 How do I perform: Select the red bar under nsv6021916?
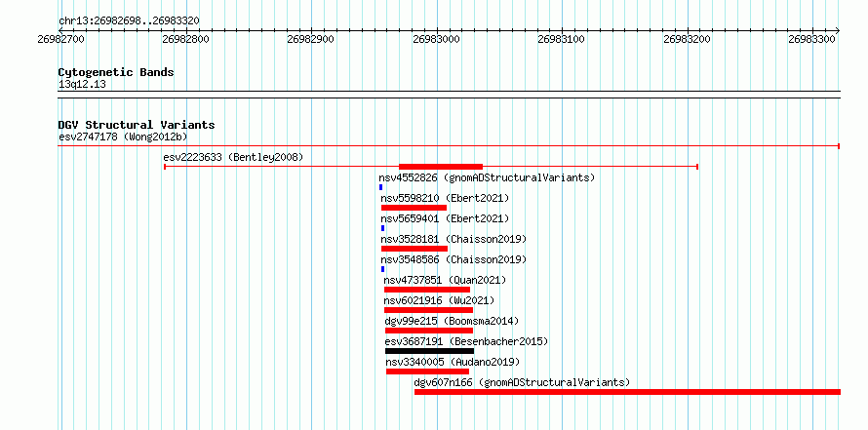coord(428,310)
